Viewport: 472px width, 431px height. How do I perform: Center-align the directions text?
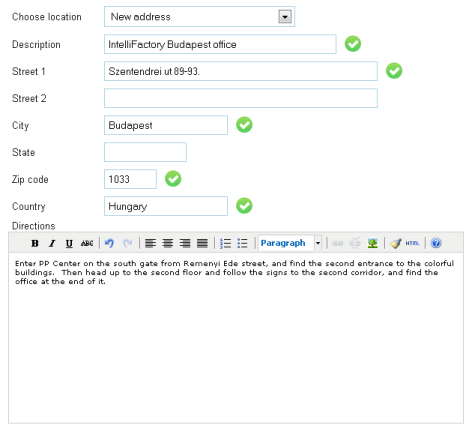click(168, 243)
